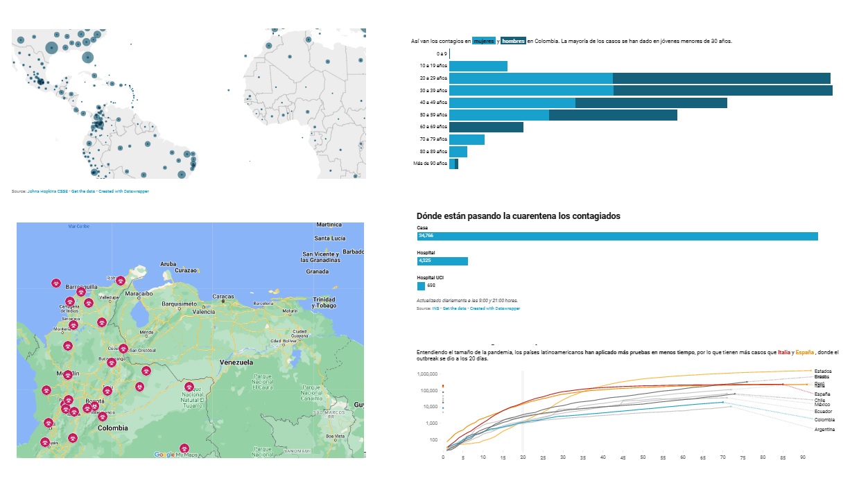This screenshot has height=499, width=868.
Task: Click the 'hombres' legend color label
Action: [513, 41]
